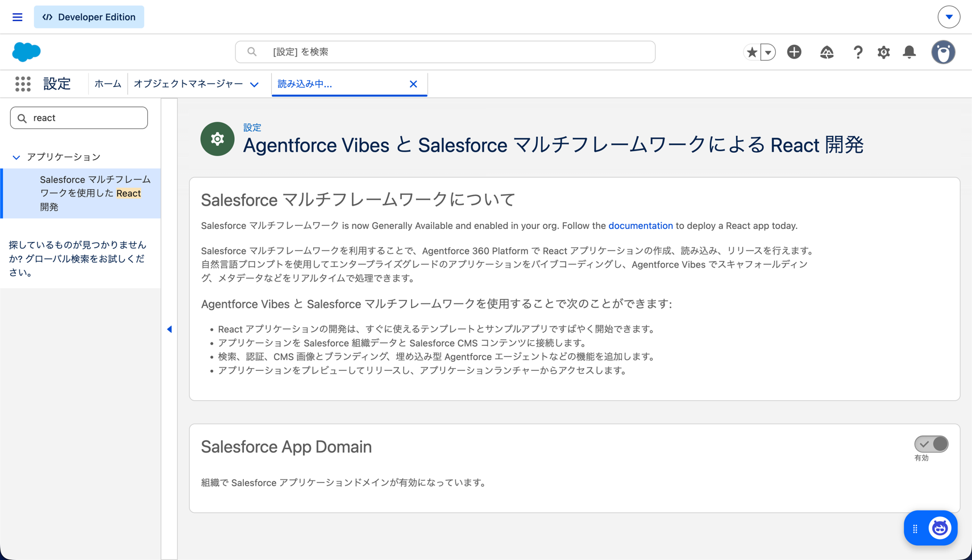This screenshot has height=560, width=972.
Task: Close the 読み込み中... tab
Action: click(x=413, y=84)
